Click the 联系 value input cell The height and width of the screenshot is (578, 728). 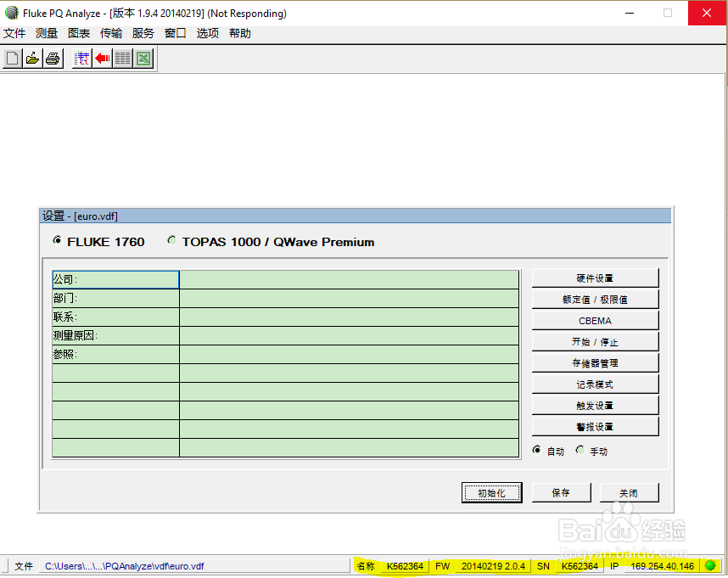(349, 317)
